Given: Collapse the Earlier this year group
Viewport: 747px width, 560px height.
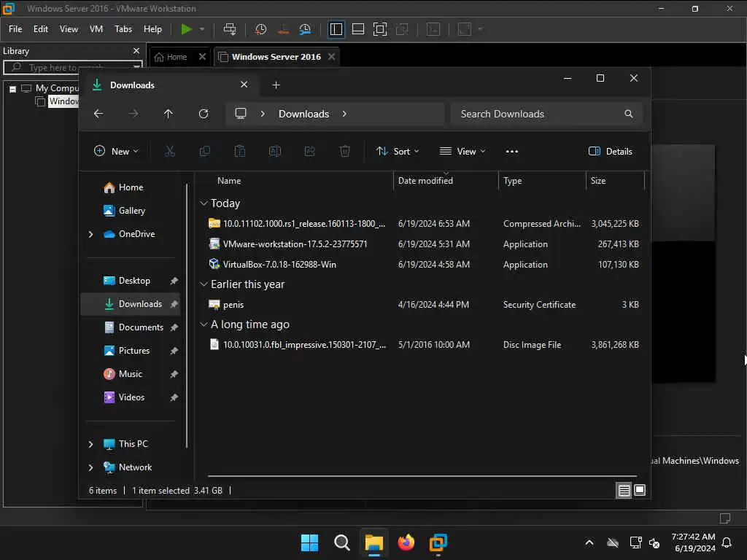Looking at the screenshot, I should [204, 284].
